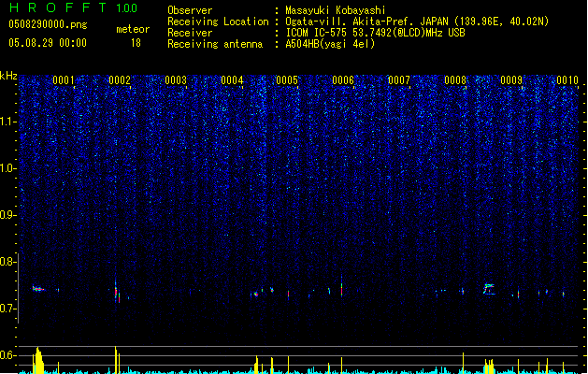Click the 0003 minute marker
Image resolution: width=588 pixels, height=374 pixels.
pyautogui.click(x=176, y=80)
